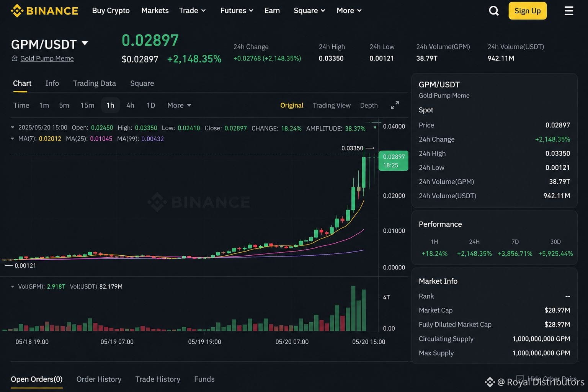Click the Circulating Supply value
The width and height of the screenshot is (588, 392).
(541, 339)
